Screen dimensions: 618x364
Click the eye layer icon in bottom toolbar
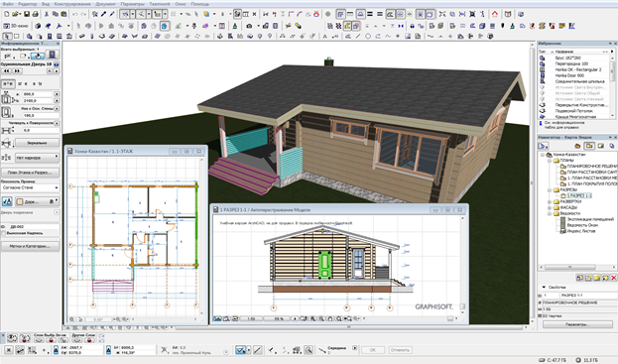point(12,338)
